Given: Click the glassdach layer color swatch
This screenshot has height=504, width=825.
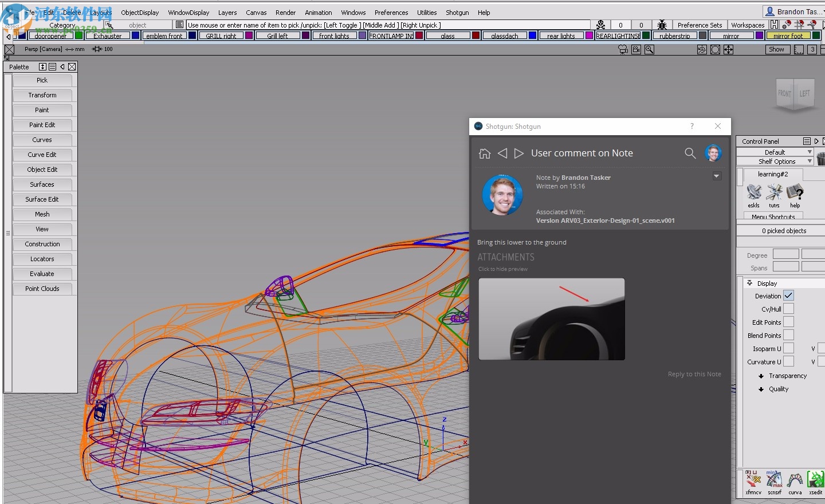Looking at the screenshot, I should click(533, 36).
